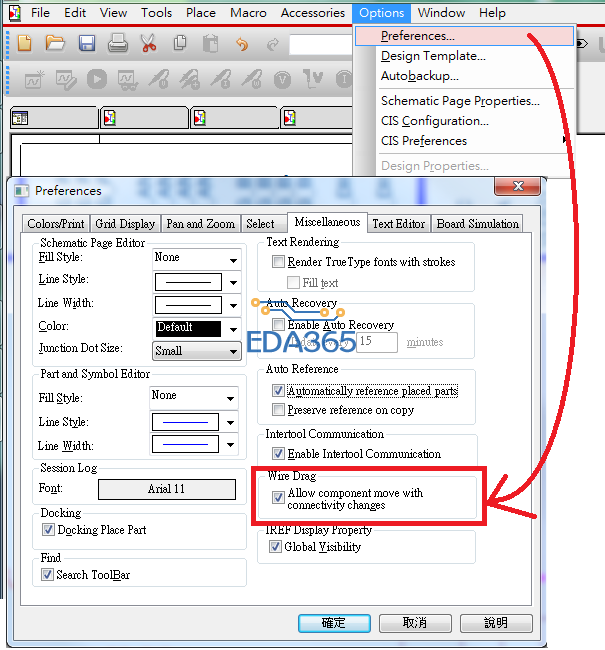This screenshot has height=650, width=605.
Task: Click the voltage level marker icon with V
Action: [313, 79]
